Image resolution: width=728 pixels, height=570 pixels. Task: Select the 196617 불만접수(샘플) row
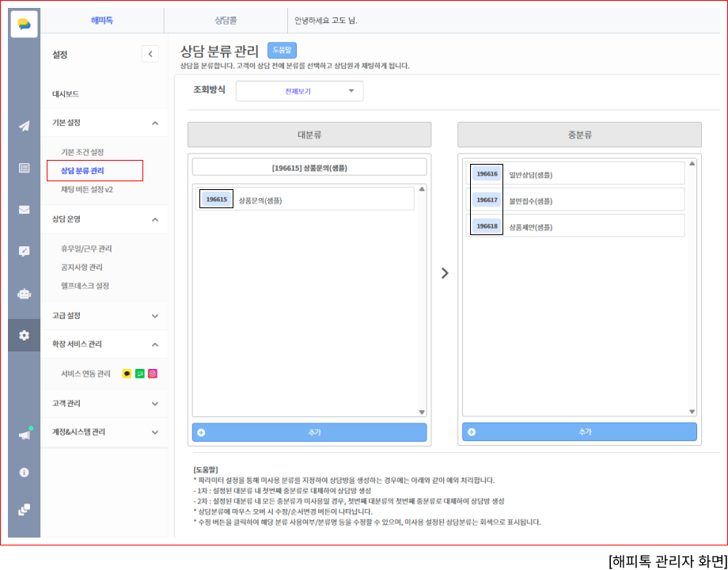tap(575, 199)
